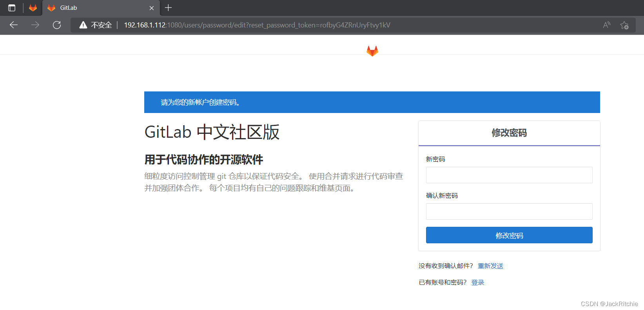Click the GitLab fox logo

point(372,51)
